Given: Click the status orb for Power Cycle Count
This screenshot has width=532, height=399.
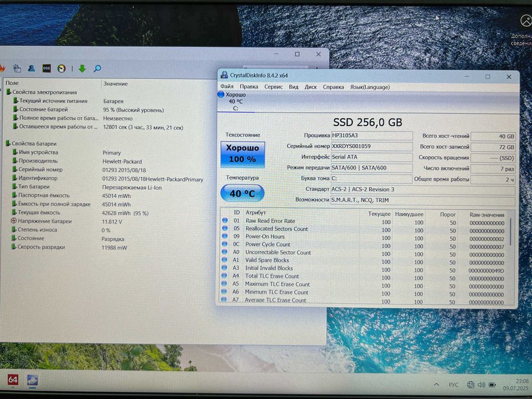Looking at the screenshot, I should click(225, 244).
